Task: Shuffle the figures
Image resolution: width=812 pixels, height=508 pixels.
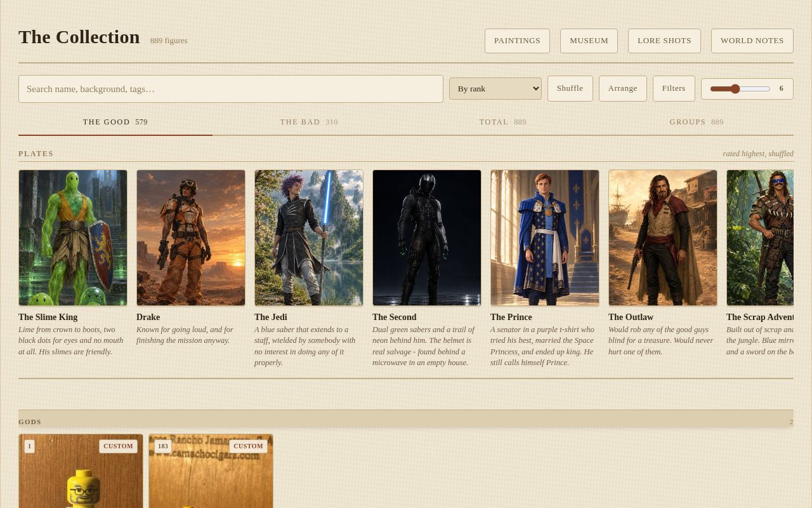Action: pyautogui.click(x=570, y=89)
